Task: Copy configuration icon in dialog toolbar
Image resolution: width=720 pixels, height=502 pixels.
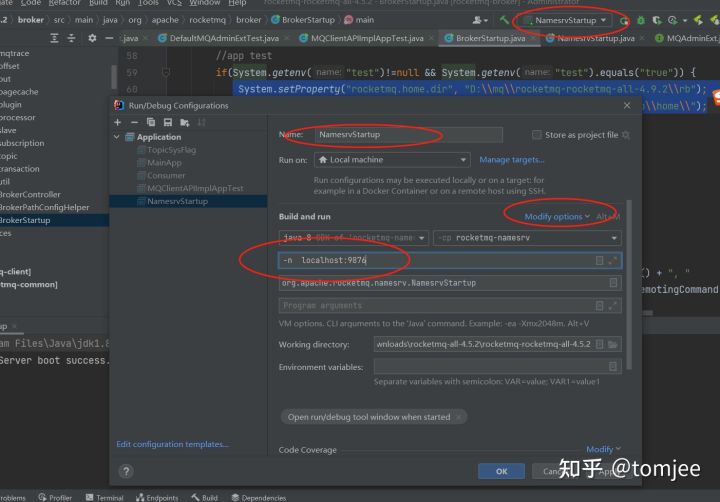Action: click(151, 122)
